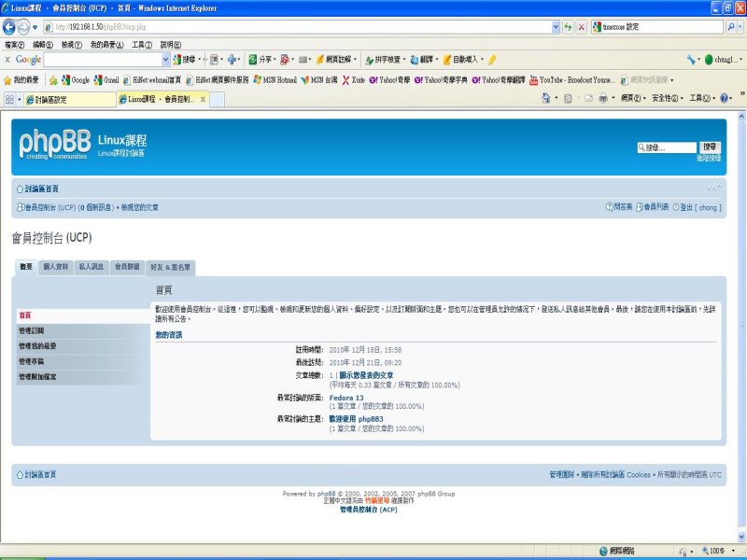
Task: Click 顯示您發表的文章 link
Action: (x=366, y=375)
